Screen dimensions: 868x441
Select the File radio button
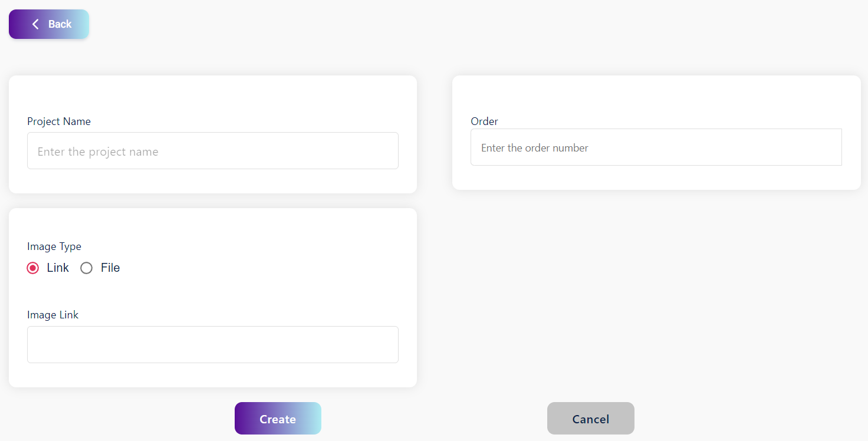(x=87, y=268)
